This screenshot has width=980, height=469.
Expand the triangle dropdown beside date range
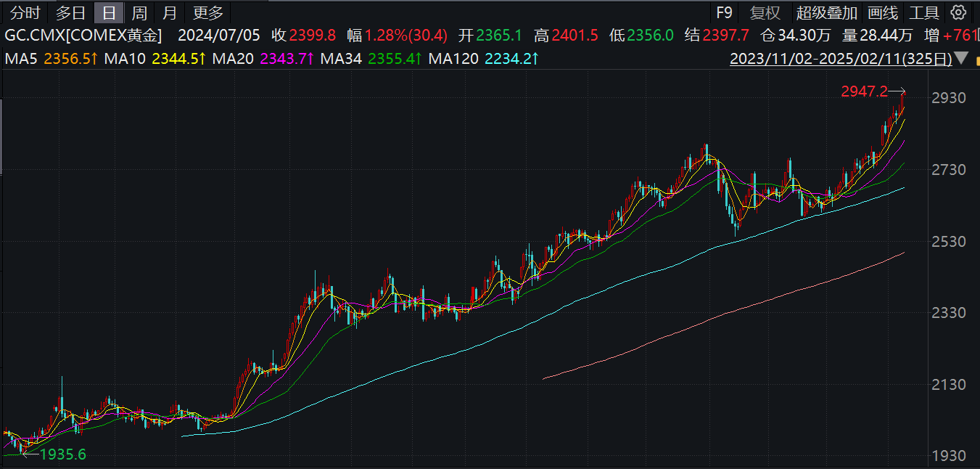[963, 59]
